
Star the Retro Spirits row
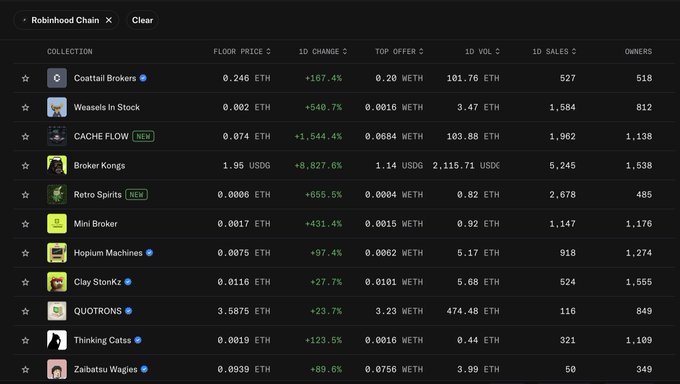click(x=26, y=195)
